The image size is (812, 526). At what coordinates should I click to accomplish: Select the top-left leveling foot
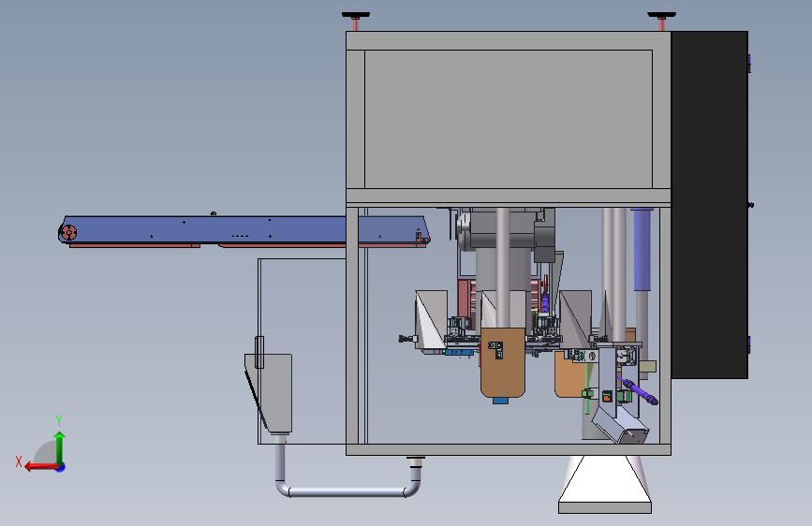tap(356, 21)
